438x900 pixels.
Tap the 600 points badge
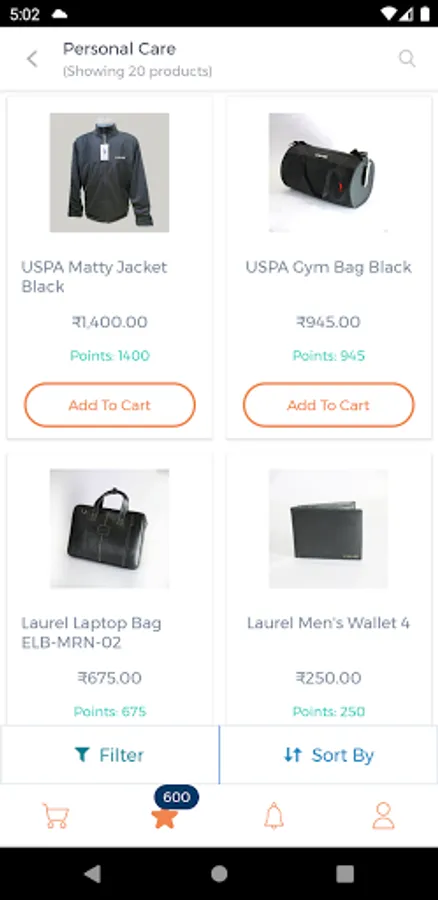[176, 797]
